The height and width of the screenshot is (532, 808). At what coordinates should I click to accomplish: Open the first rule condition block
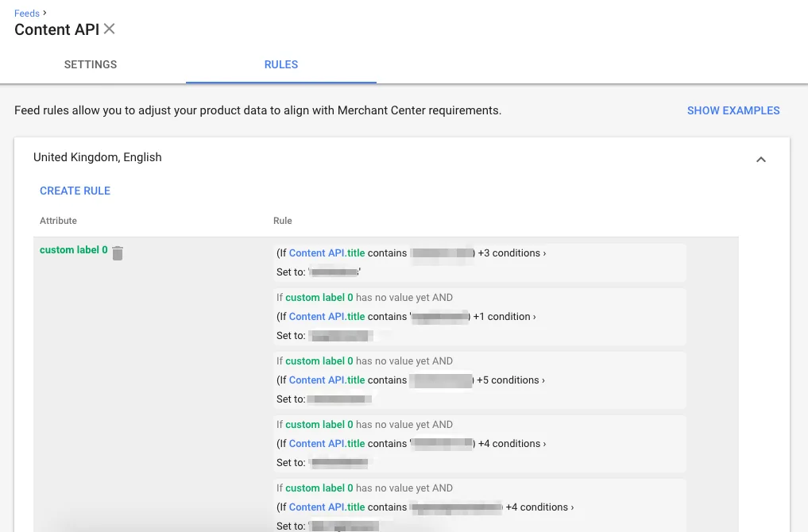tap(479, 262)
